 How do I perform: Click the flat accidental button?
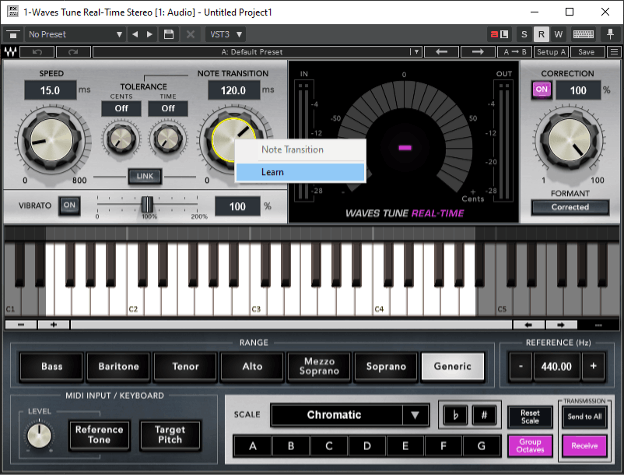pyautogui.click(x=456, y=416)
